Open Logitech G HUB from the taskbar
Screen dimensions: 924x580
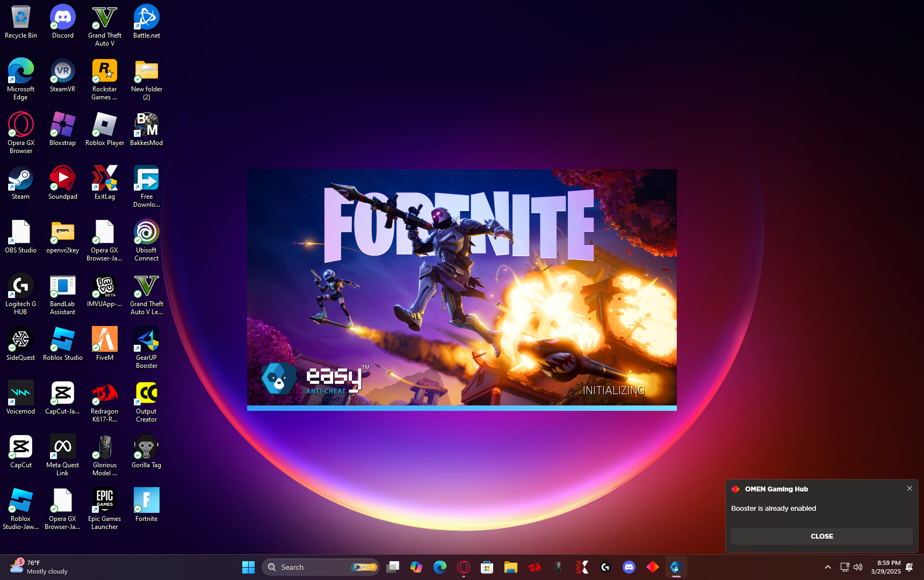coord(605,567)
